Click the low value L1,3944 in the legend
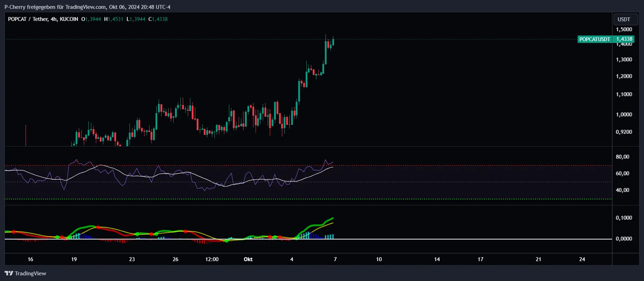Image resolution: width=644 pixels, height=281 pixels. pyautogui.click(x=136, y=19)
